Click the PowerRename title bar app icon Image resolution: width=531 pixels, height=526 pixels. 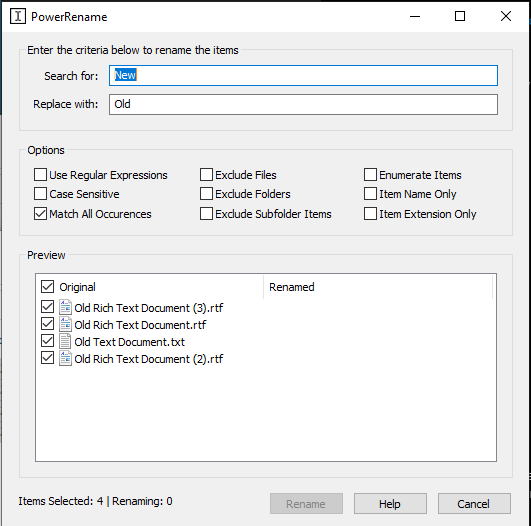(x=18, y=16)
